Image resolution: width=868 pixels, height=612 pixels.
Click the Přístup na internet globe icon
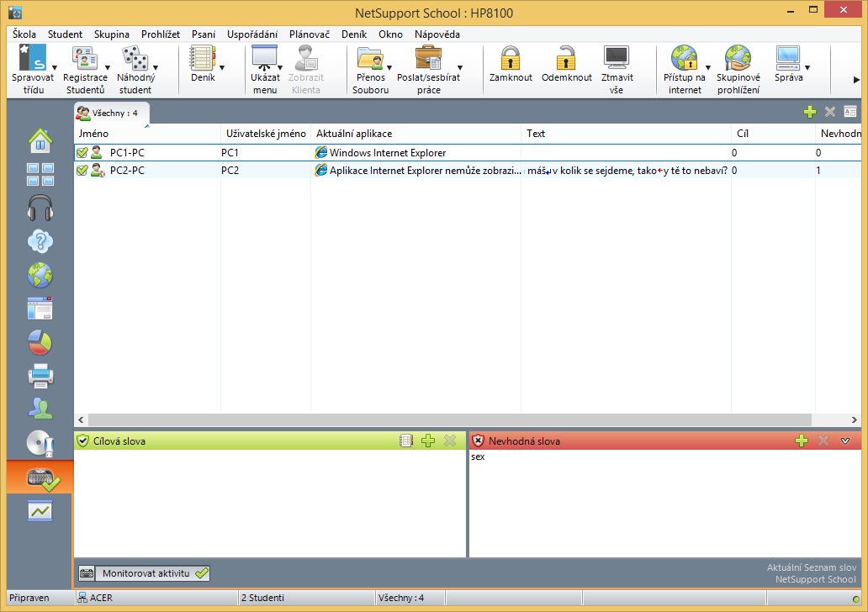tap(684, 58)
